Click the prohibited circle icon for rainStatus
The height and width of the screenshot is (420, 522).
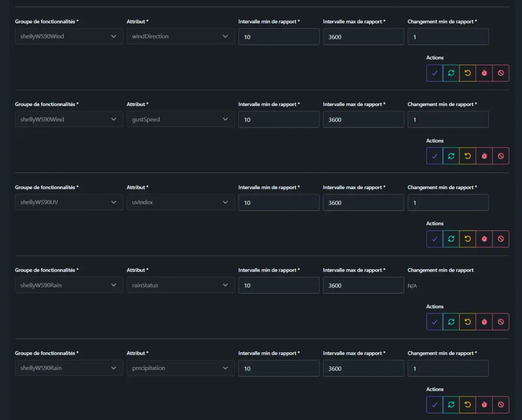(x=501, y=322)
